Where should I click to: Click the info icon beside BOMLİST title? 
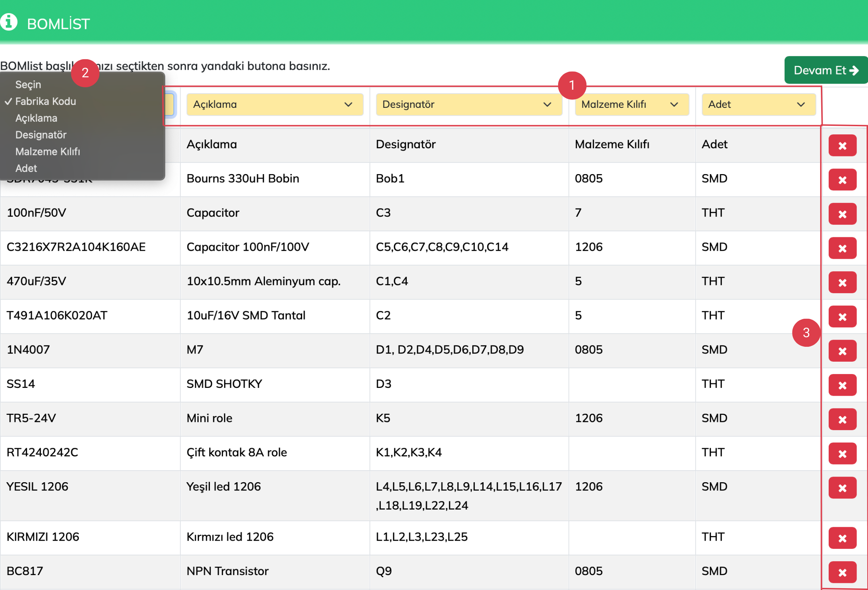click(x=9, y=22)
